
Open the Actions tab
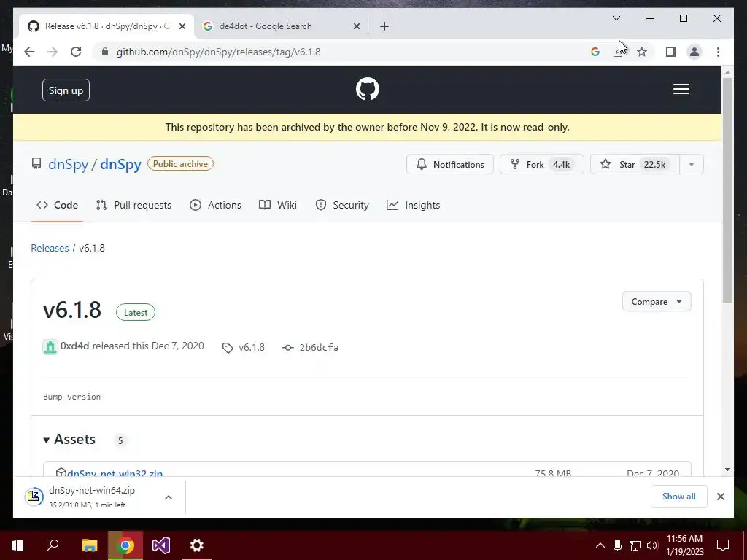click(x=215, y=205)
